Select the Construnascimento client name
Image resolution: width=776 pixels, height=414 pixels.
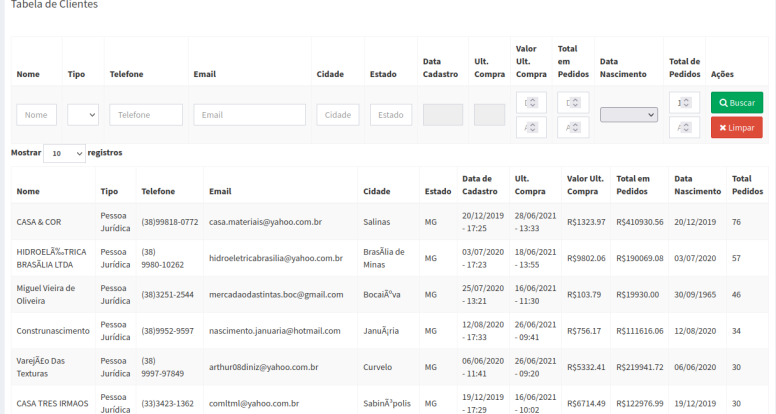(x=53, y=331)
